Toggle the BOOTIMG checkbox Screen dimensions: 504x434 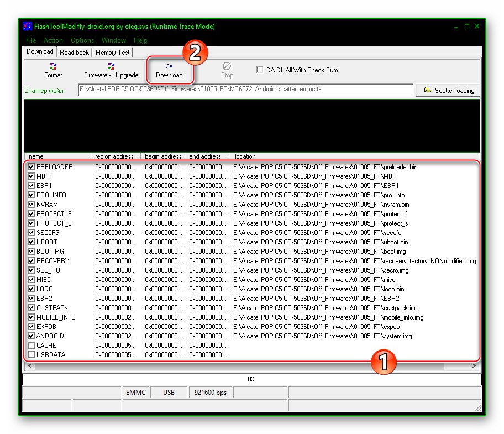click(31, 251)
